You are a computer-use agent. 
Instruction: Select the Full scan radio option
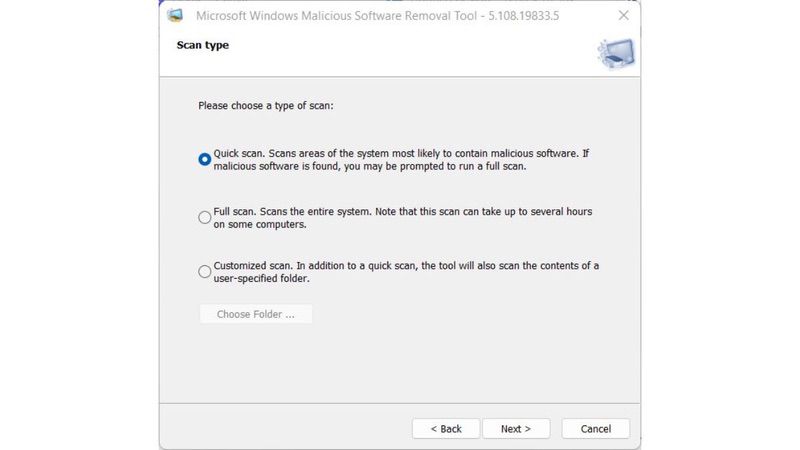[x=205, y=217]
